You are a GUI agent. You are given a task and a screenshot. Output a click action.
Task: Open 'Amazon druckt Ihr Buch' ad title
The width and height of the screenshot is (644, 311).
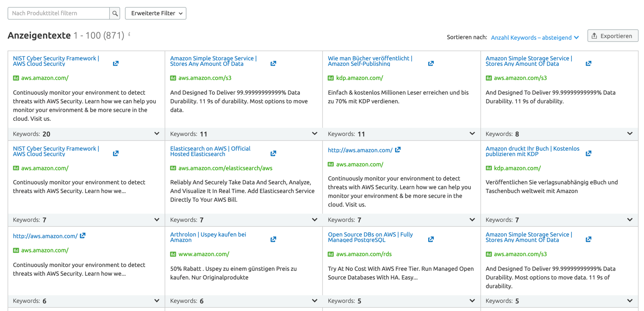click(532, 151)
